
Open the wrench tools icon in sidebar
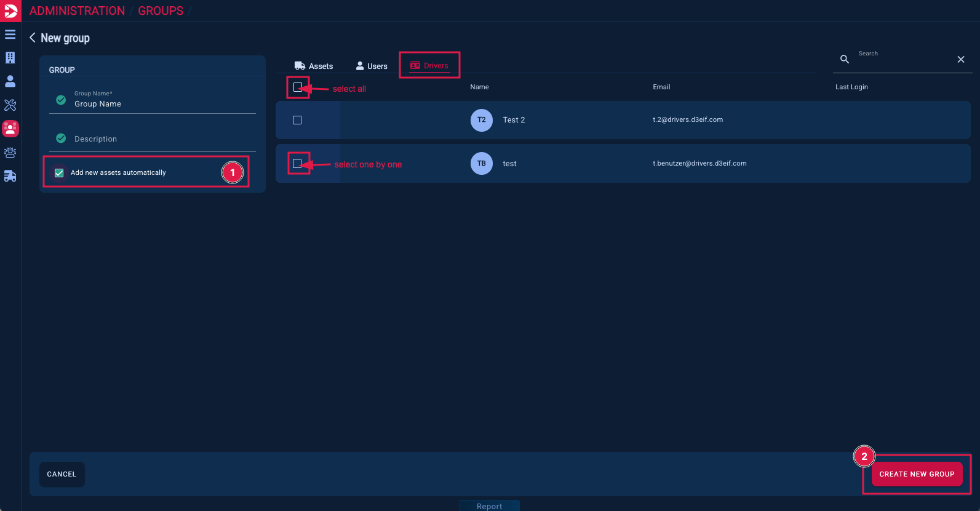[10, 105]
